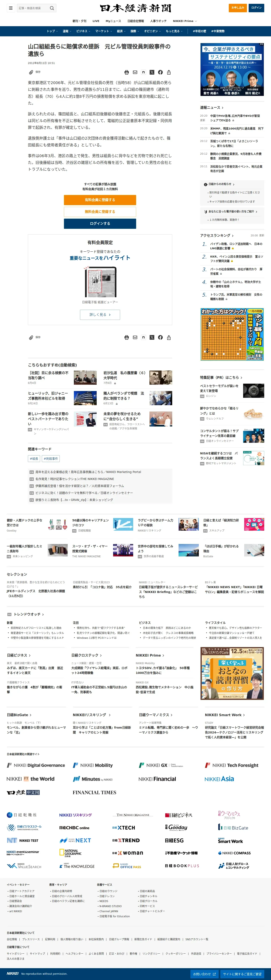Image resolution: width=271 pixels, height=980 pixels.
Task: Open the FINANCIAL TIMES logo
Action: tap(94, 792)
